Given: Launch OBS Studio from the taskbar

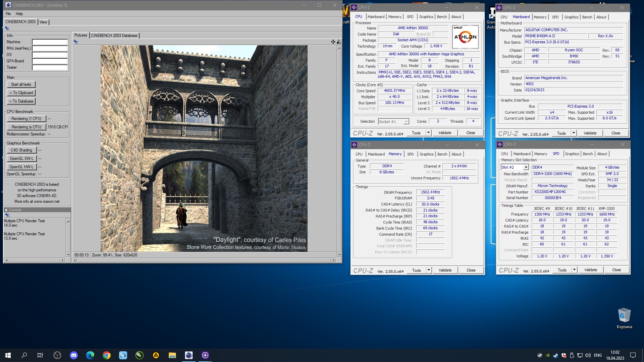Looking at the screenshot, I should coord(57,355).
